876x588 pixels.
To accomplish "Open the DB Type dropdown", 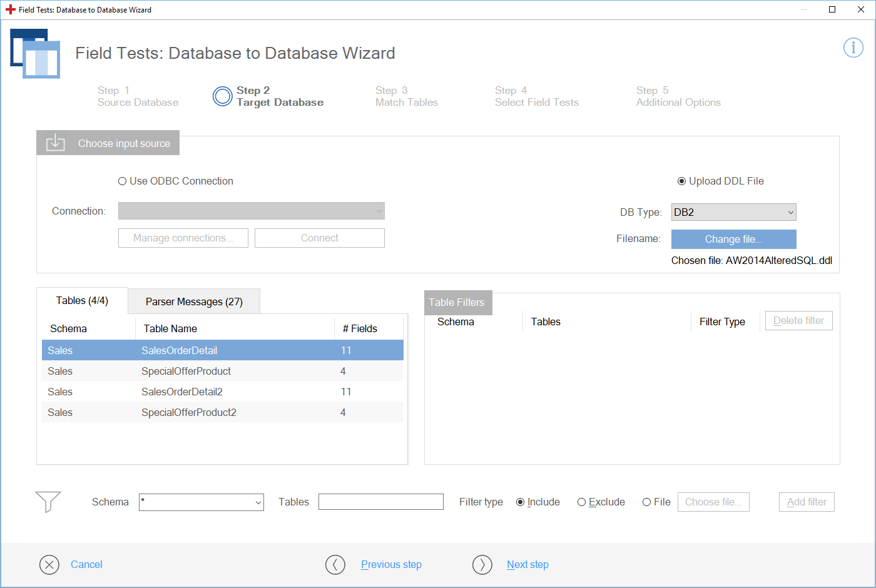I will [733, 213].
